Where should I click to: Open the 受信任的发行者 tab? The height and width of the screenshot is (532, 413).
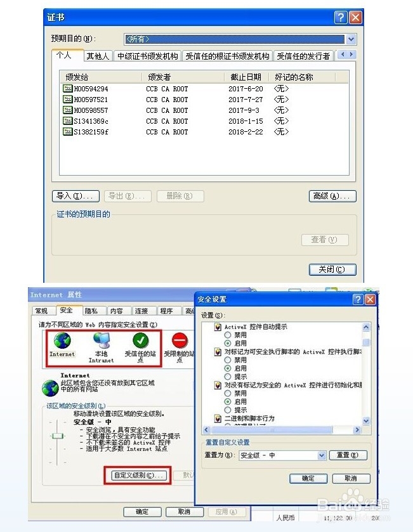(303, 56)
